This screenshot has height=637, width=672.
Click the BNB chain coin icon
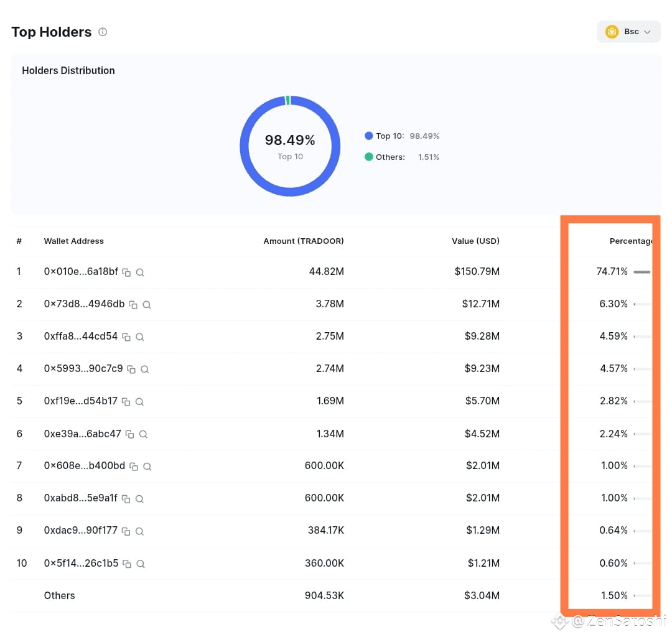pyautogui.click(x=612, y=32)
